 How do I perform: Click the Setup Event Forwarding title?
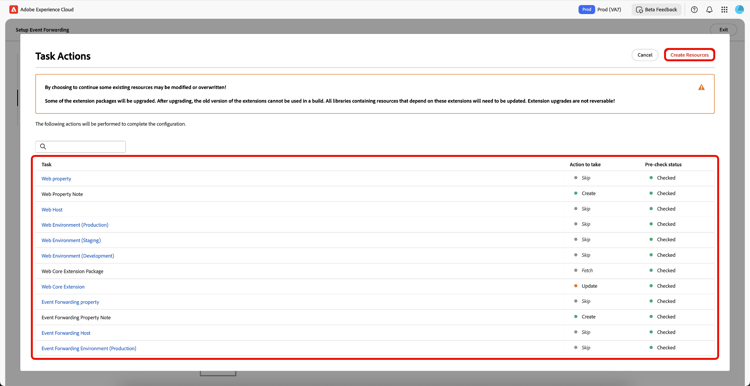tap(42, 30)
